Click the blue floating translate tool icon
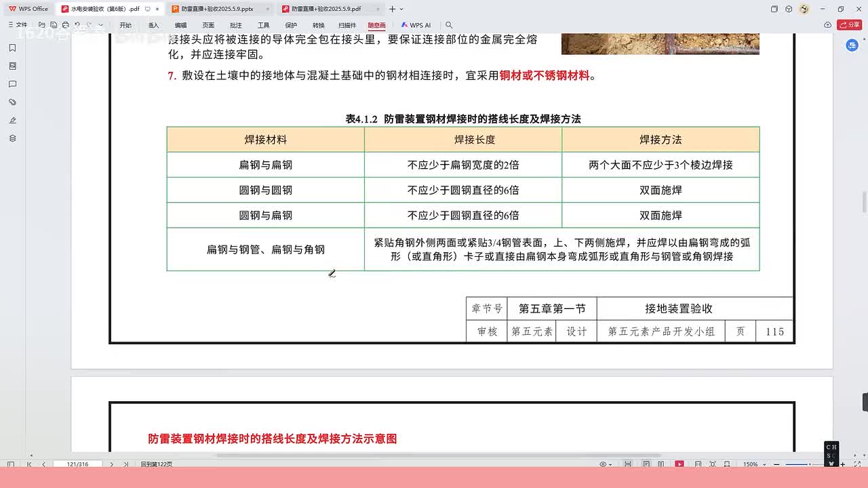 (x=852, y=45)
